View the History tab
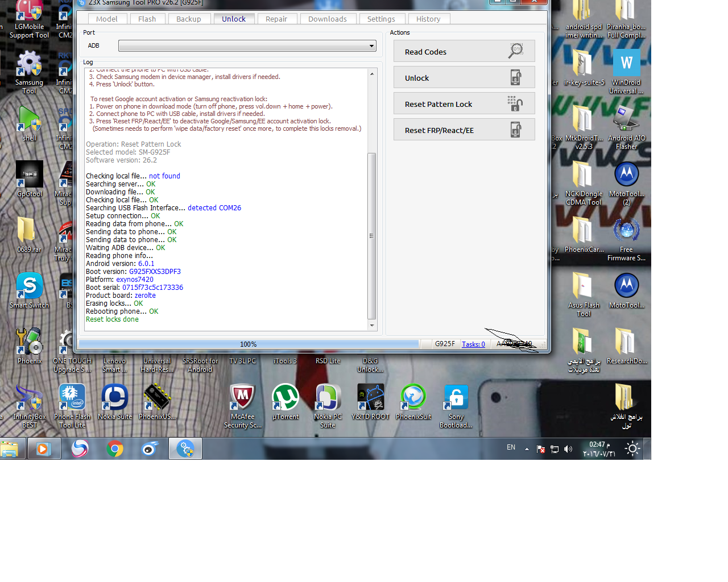The height and width of the screenshot is (582, 728). pyautogui.click(x=428, y=19)
